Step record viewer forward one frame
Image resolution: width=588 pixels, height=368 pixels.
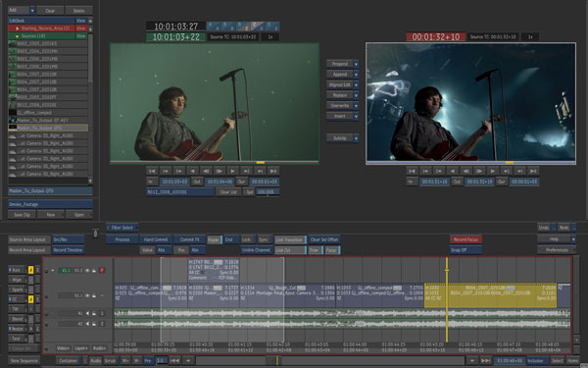tap(479, 171)
